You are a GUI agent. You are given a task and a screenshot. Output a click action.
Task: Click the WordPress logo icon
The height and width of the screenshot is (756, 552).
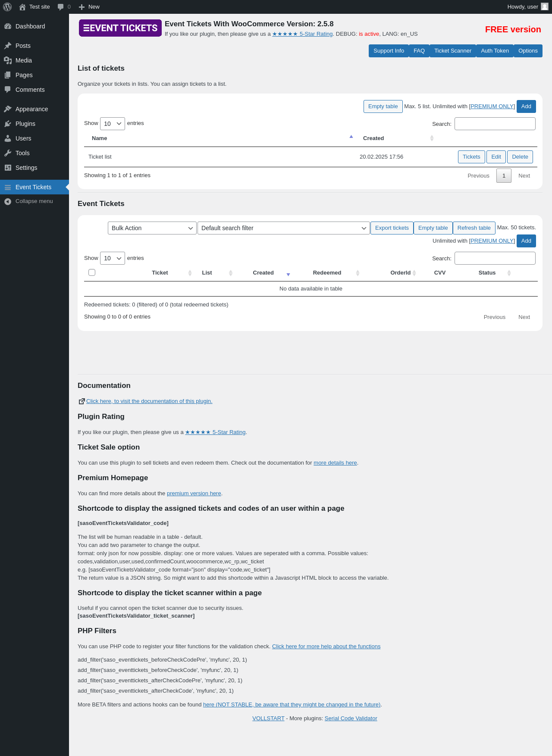click(7, 7)
